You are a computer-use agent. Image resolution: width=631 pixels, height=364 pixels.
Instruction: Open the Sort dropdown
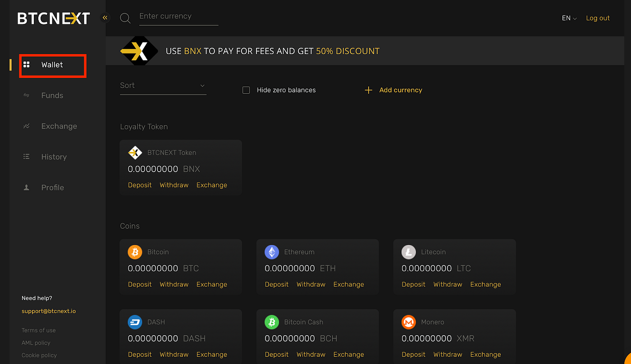click(x=163, y=86)
